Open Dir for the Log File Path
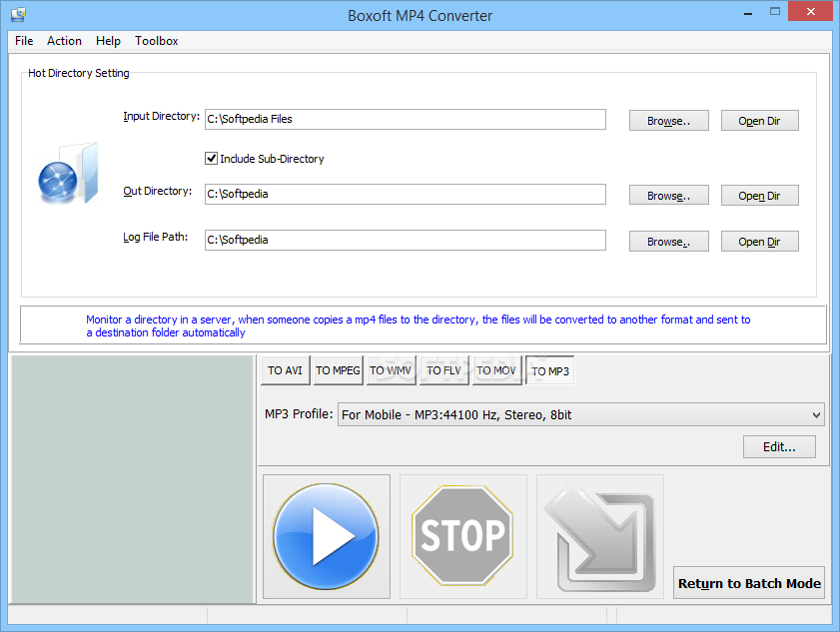The width and height of the screenshot is (840, 632). pyautogui.click(x=760, y=242)
